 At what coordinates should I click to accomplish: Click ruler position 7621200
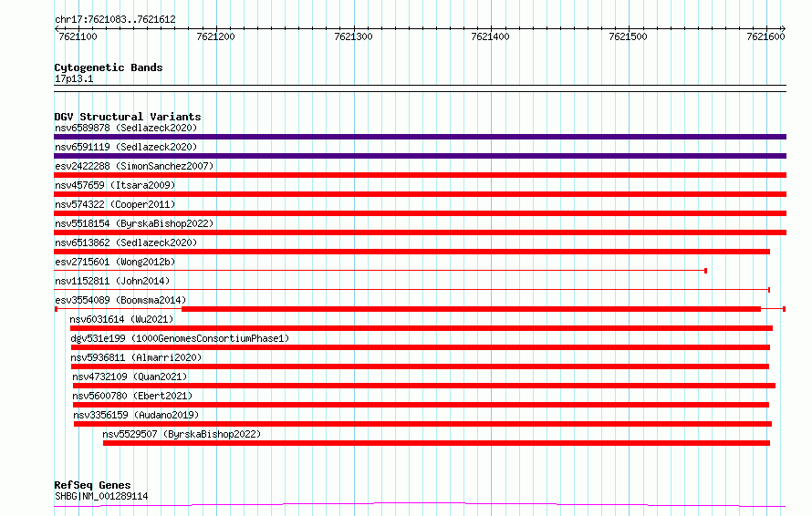pos(215,36)
